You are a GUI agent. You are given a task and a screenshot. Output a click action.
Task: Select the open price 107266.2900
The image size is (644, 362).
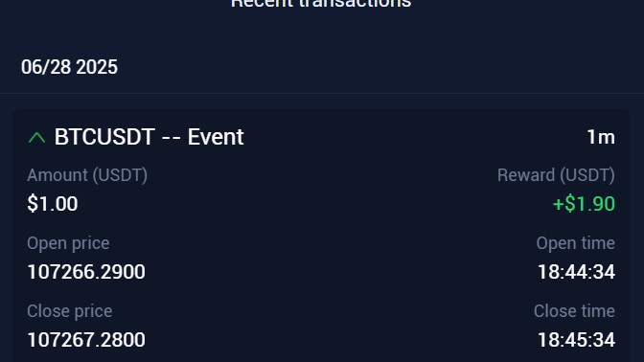click(86, 272)
